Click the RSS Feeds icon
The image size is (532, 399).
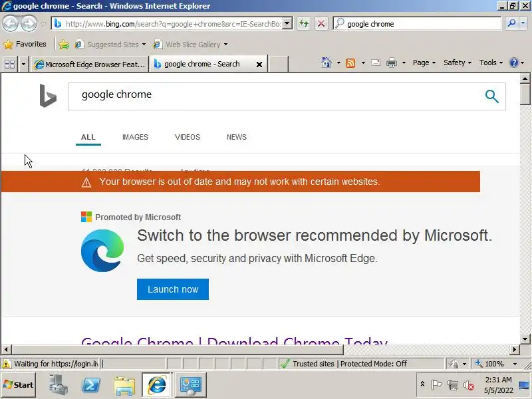tap(350, 63)
